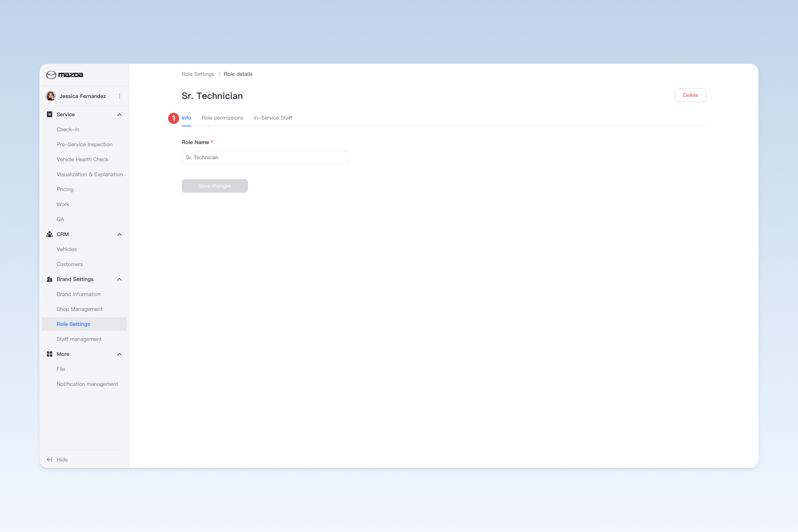Click Jessica Fernandez user name

point(82,96)
